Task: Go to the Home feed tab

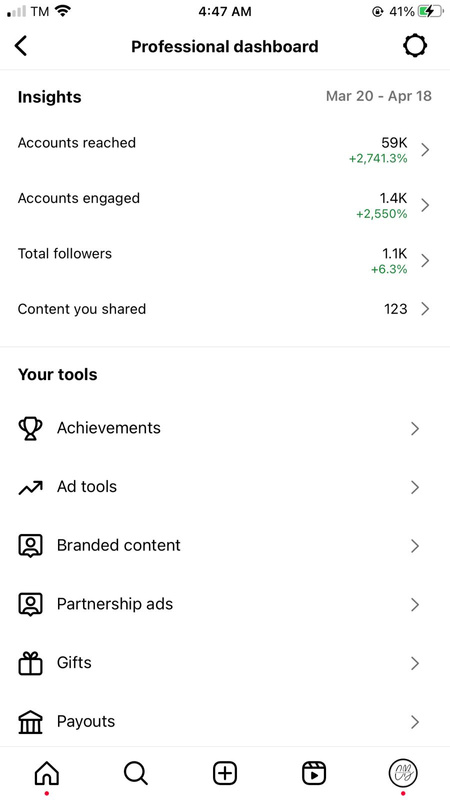Action: coord(46,773)
